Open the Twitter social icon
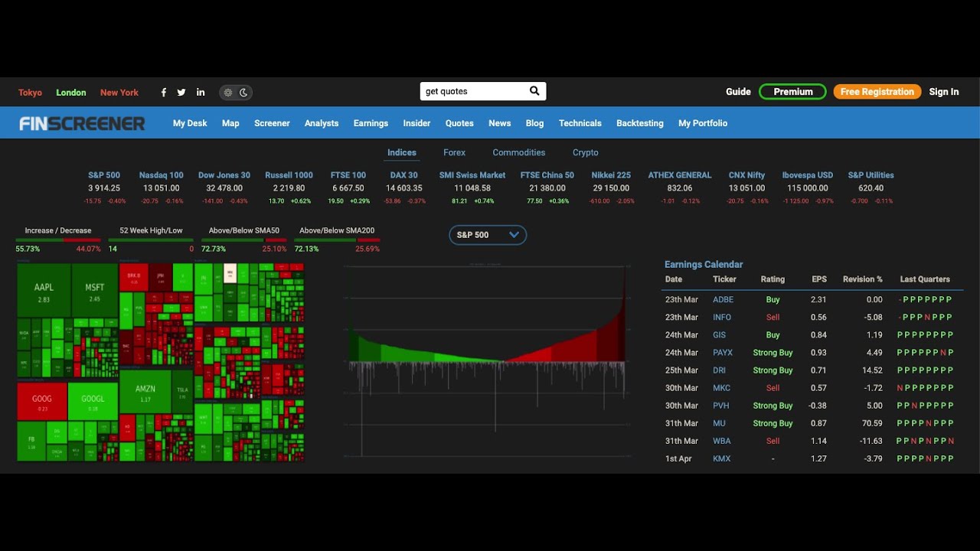This screenshot has width=980, height=551. [x=181, y=93]
